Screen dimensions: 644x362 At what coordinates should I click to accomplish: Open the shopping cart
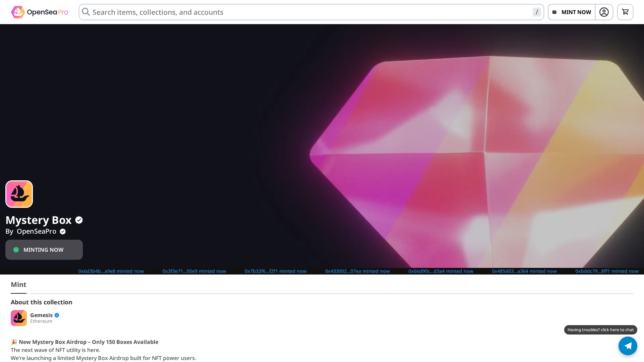(x=625, y=12)
